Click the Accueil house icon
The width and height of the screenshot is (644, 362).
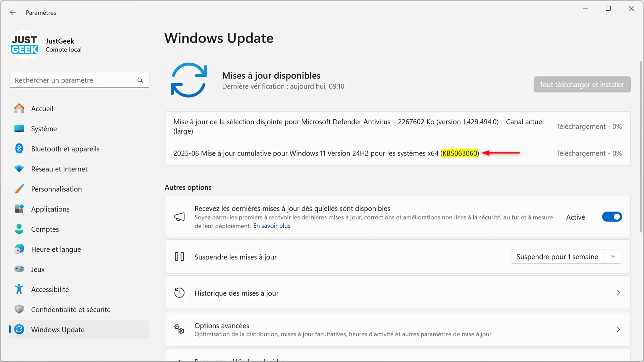coord(19,108)
